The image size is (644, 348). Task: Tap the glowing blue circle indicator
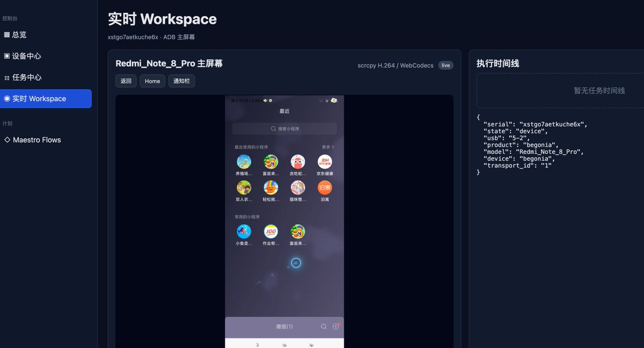point(296,263)
